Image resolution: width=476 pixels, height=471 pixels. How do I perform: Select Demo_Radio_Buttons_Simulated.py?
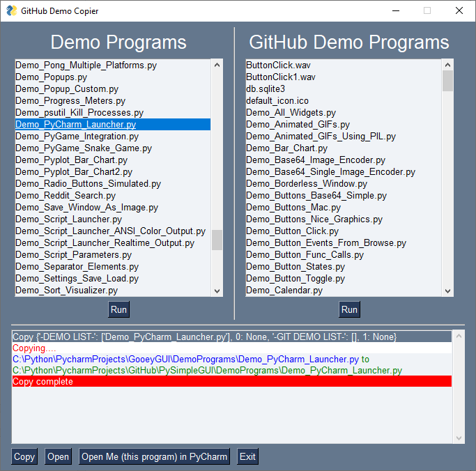click(113, 184)
